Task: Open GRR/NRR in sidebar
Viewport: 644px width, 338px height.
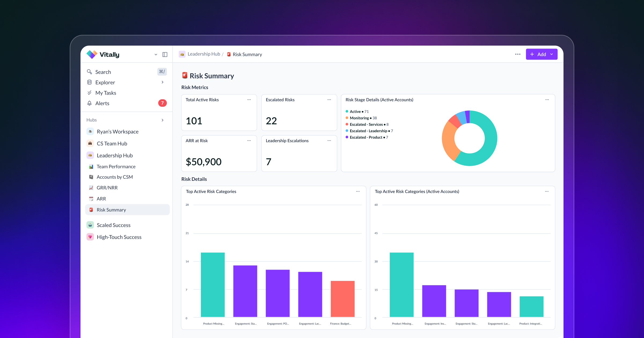Action: click(107, 188)
